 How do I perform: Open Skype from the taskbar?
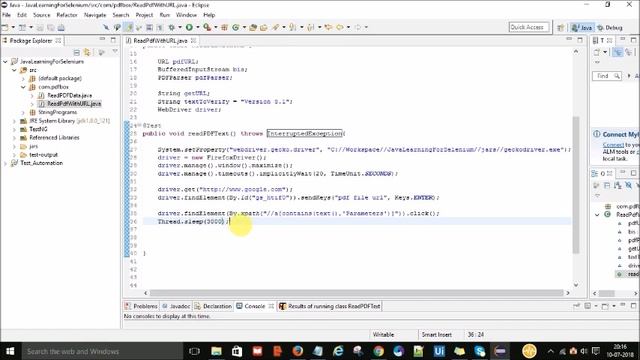coord(480,351)
